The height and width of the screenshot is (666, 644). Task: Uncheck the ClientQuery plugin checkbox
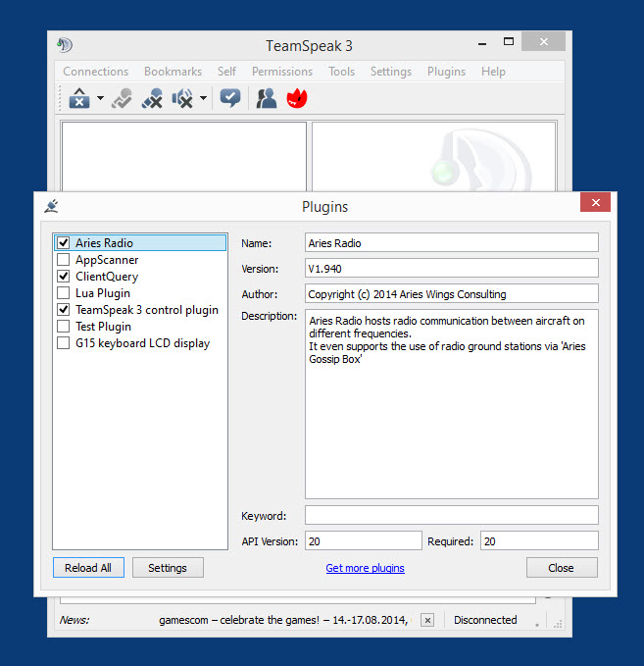[x=64, y=276]
